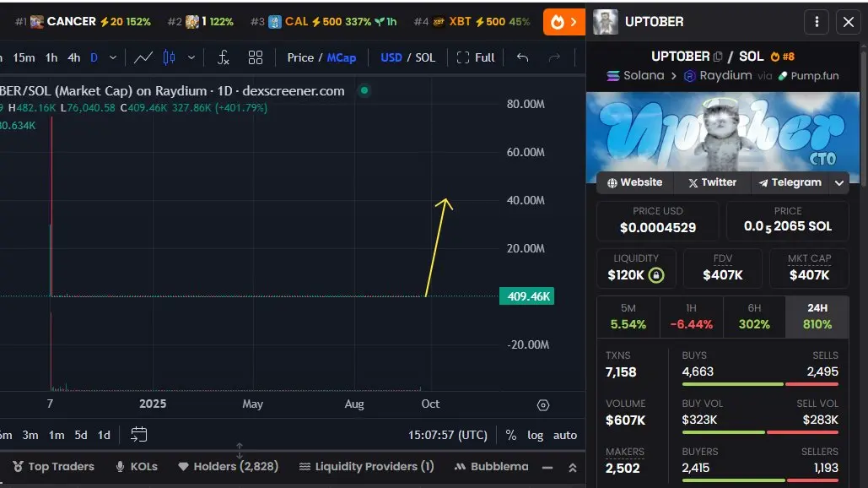This screenshot has width=868, height=488.
Task: Set chart range to 3m
Action: pos(30,435)
